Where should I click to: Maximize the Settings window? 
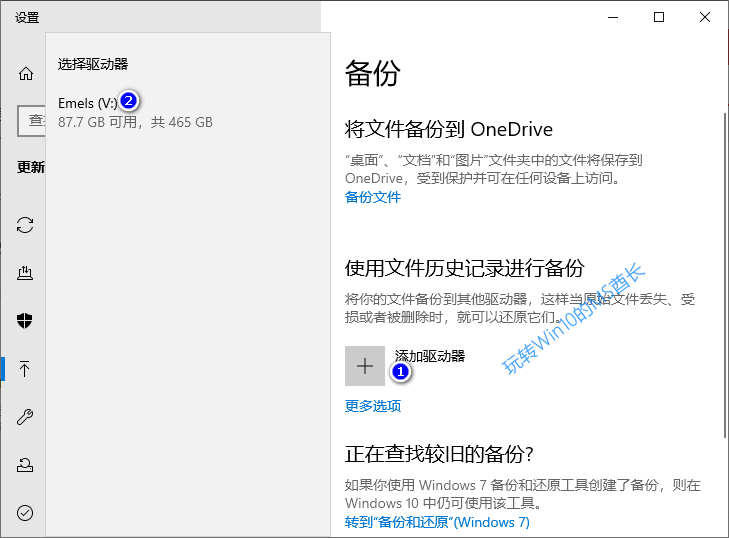click(x=659, y=17)
